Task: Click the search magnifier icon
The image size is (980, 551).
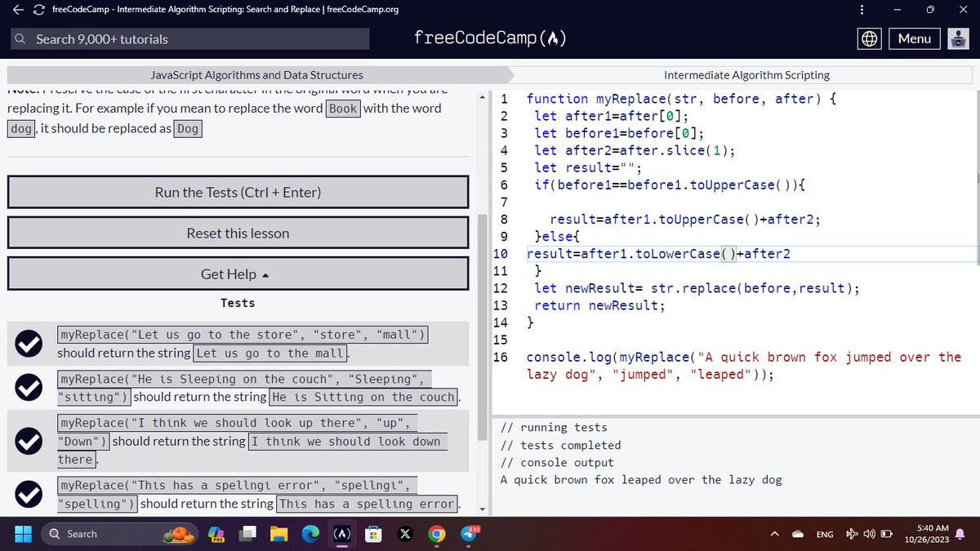Action: point(20,39)
